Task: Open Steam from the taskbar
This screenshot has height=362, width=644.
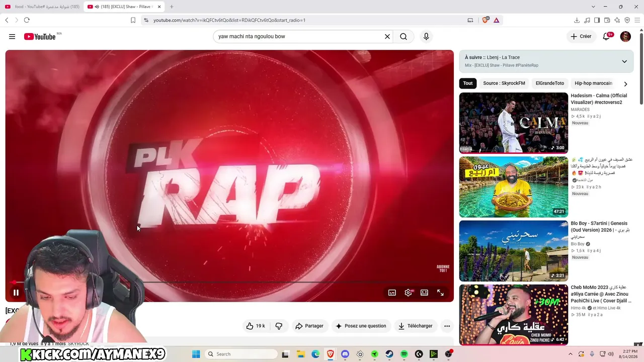Action: [389, 354]
